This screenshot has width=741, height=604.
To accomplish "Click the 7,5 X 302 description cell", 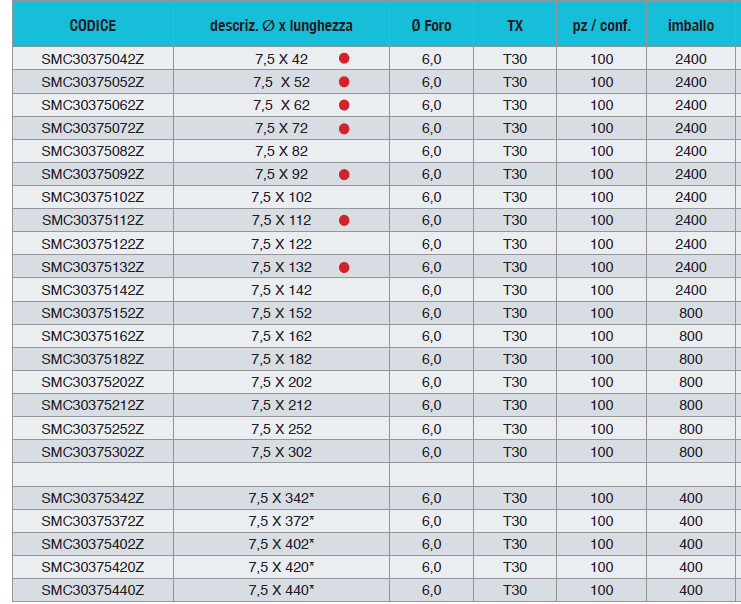I will 281,452.
